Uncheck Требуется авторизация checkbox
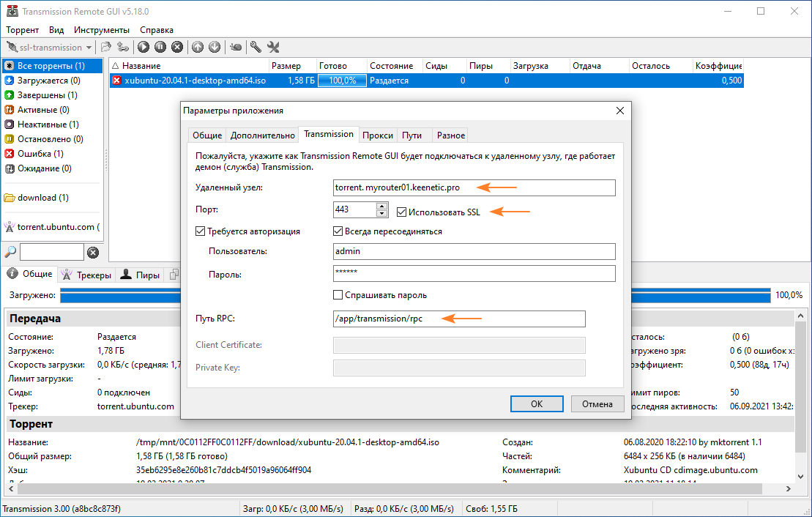Screen dimensions: 812x517 pos(201,231)
